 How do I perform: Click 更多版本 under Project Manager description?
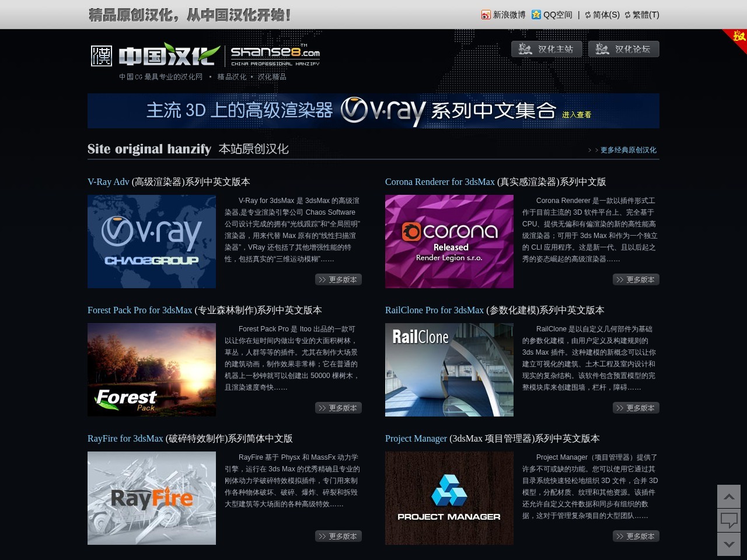point(636,536)
